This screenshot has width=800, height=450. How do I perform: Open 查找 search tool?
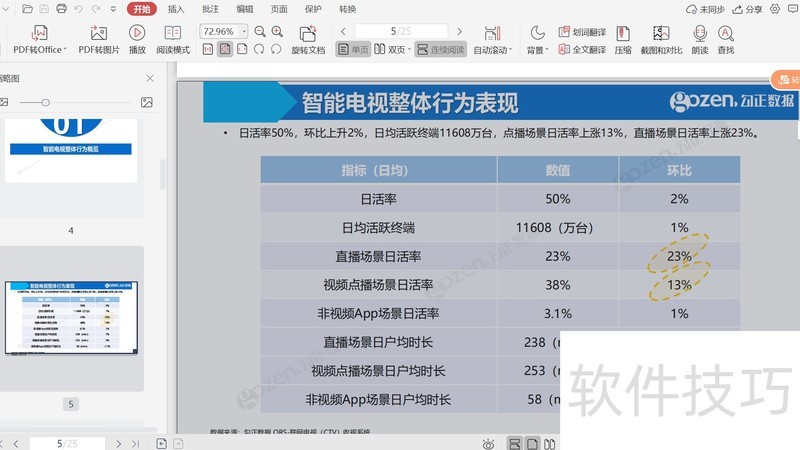(726, 40)
